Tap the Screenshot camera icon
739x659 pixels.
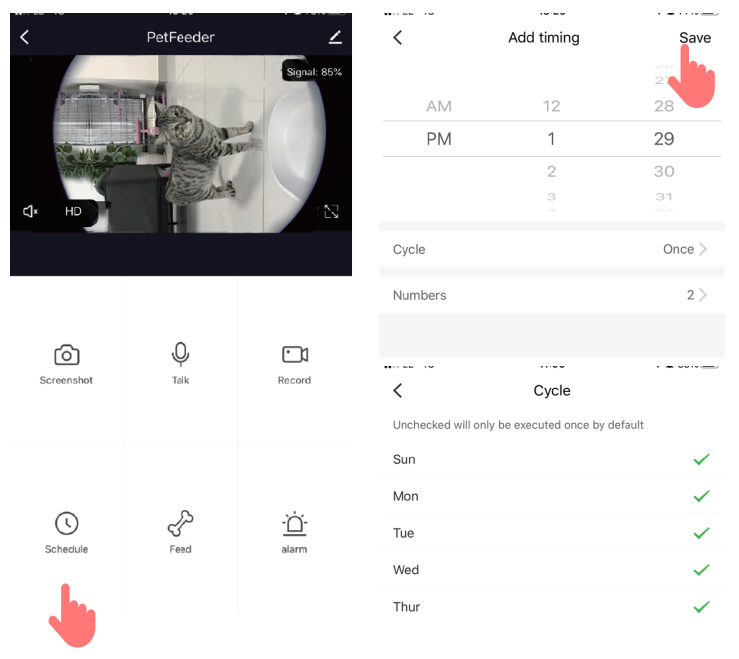(66, 355)
